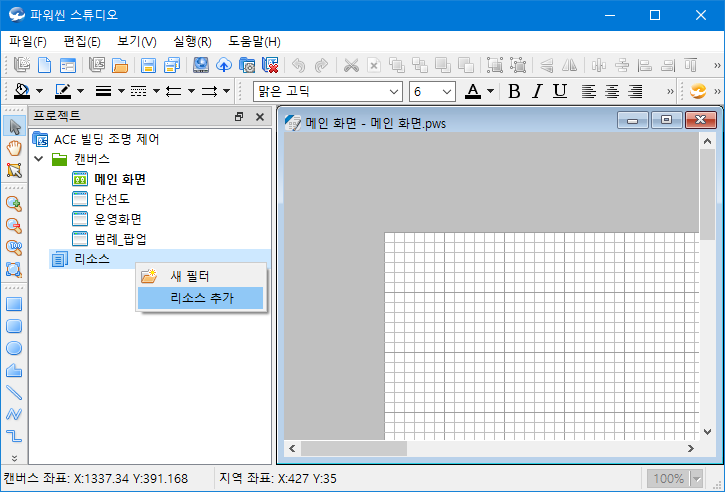Select the ellipse shape tool

(x=14, y=348)
